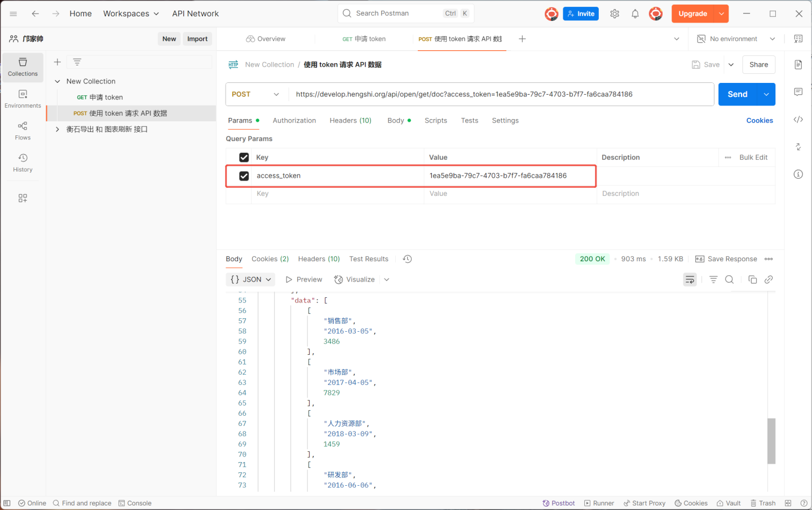Open the code snippet panel
This screenshot has height=510, width=812.
click(x=798, y=120)
